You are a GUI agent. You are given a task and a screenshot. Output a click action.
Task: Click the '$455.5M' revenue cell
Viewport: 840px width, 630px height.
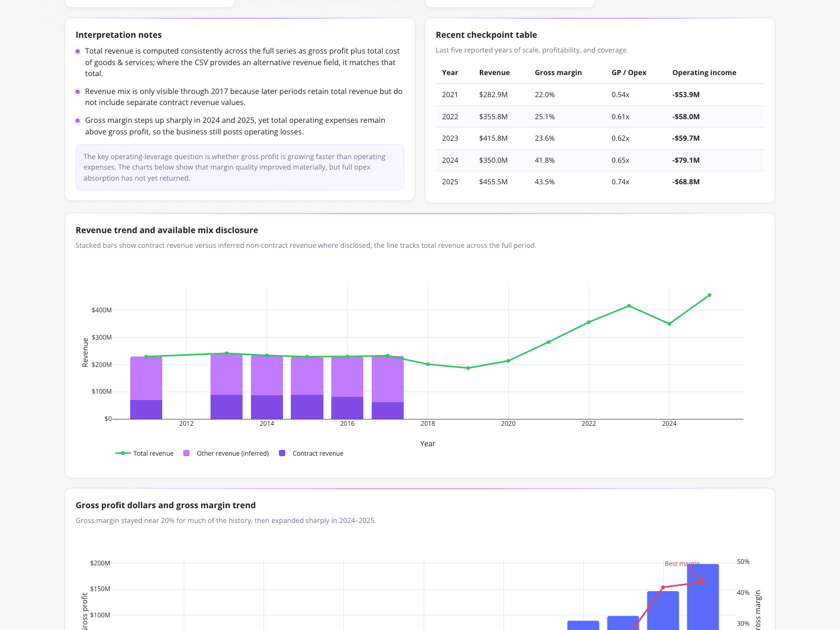[x=493, y=182]
